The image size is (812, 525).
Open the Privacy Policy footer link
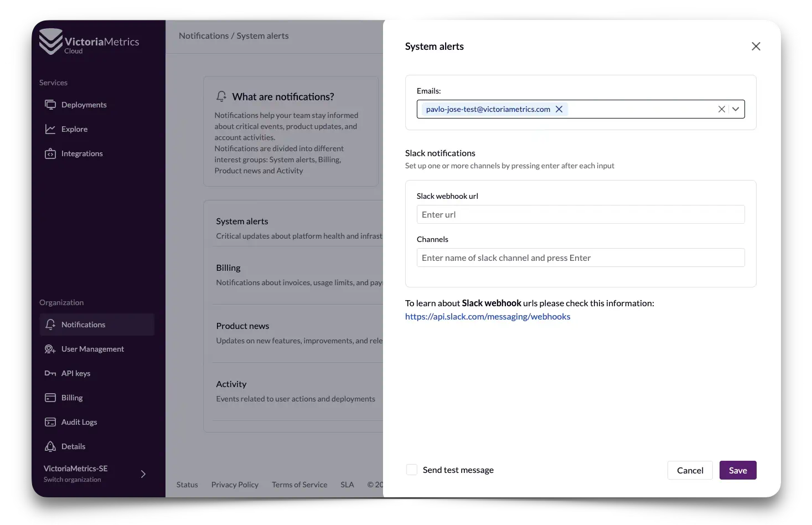(235, 485)
